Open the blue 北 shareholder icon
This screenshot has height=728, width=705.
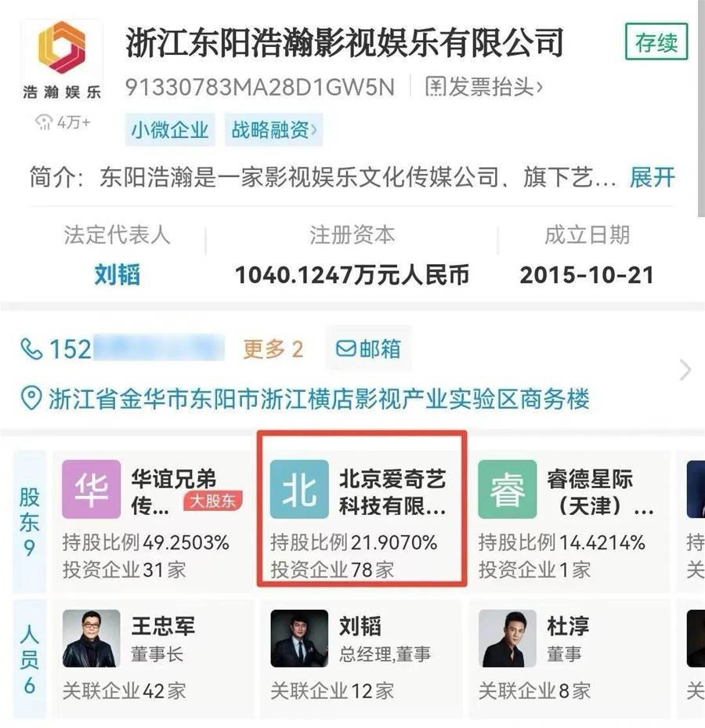(299, 489)
